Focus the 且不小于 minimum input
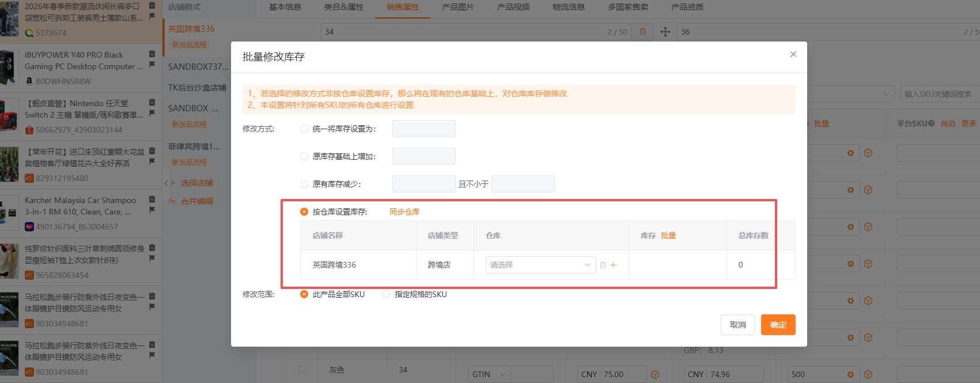 523,184
